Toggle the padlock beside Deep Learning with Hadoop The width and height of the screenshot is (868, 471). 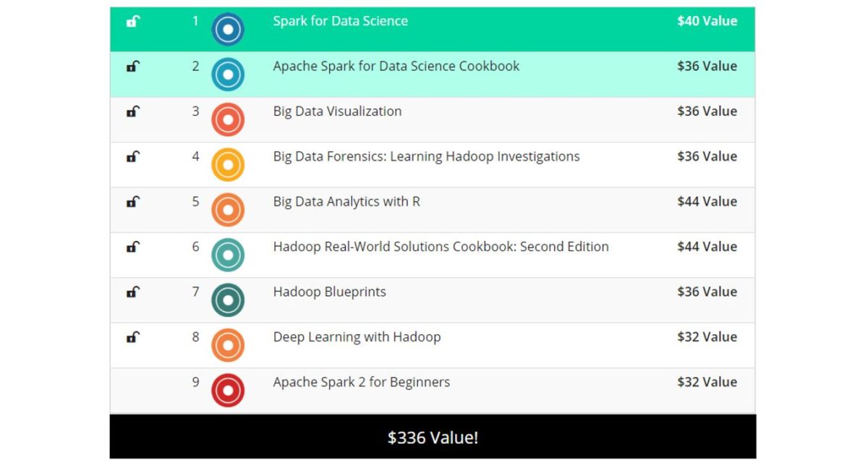[132, 338]
